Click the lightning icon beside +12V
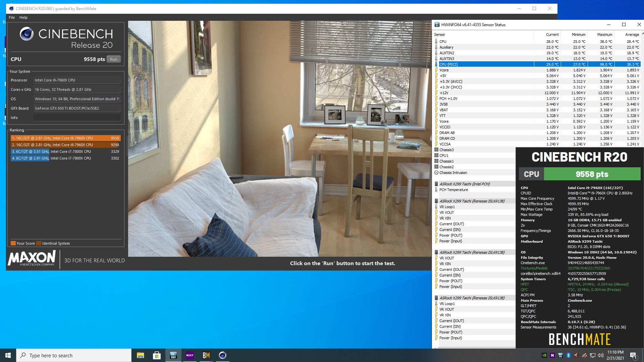644x362 pixels. coord(436,93)
